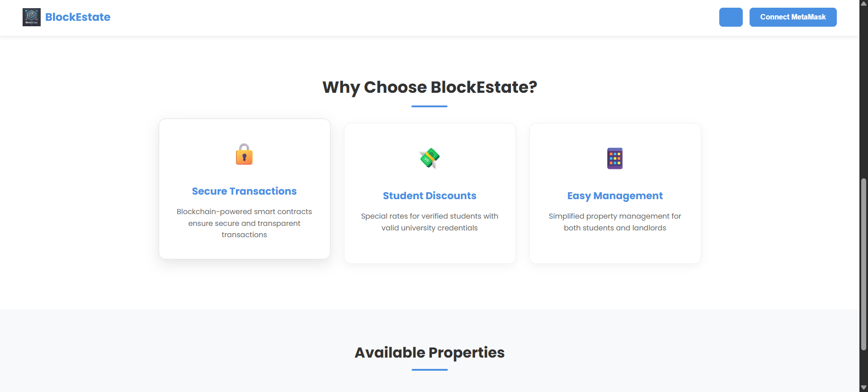The height and width of the screenshot is (392, 868).
Task: Click the BlockEstate brand name link
Action: (78, 17)
